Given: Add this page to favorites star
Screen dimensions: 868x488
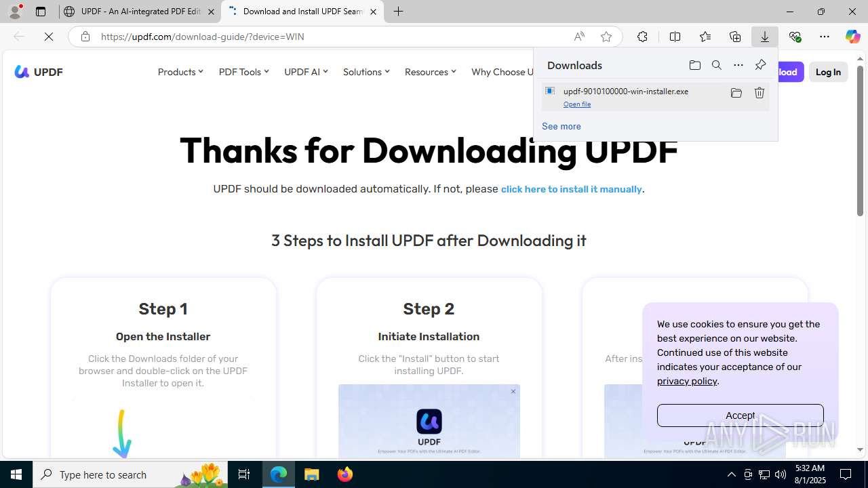Looking at the screenshot, I should (x=606, y=37).
